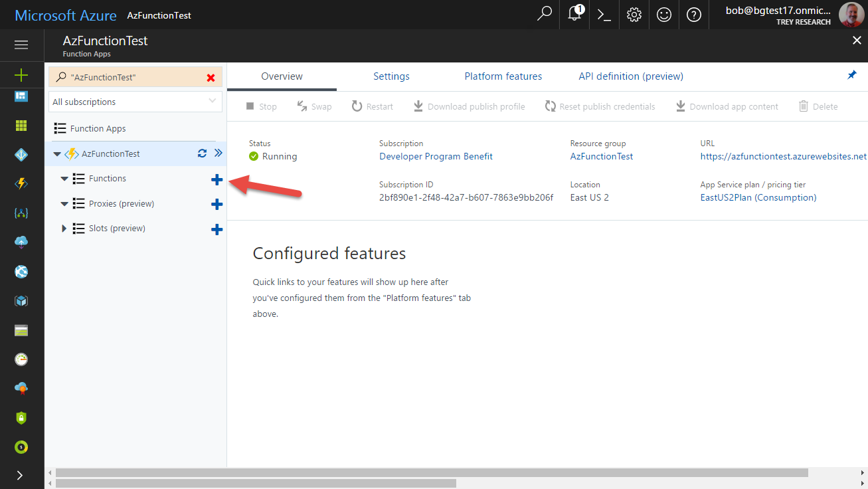
Task: Open portal settings gear
Action: click(x=634, y=15)
